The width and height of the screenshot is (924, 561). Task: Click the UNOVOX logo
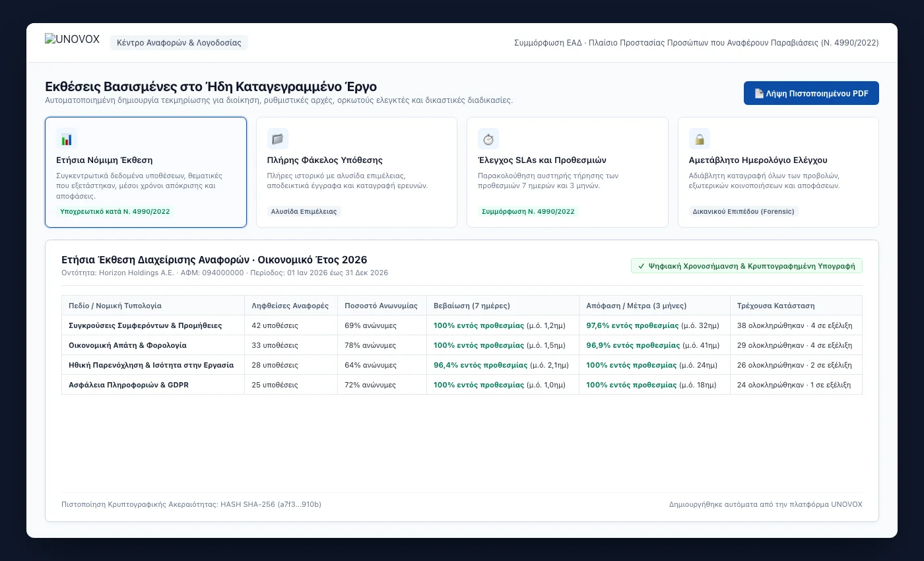click(73, 40)
